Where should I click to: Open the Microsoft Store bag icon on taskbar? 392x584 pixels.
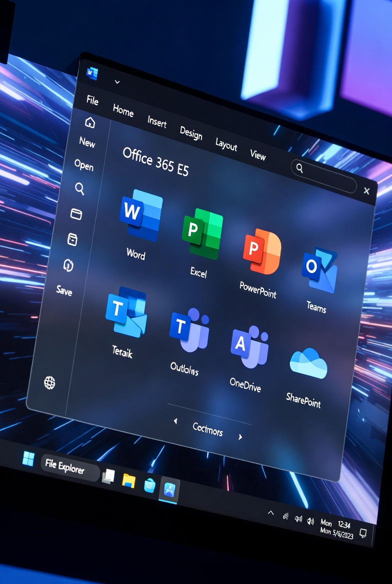click(x=149, y=485)
